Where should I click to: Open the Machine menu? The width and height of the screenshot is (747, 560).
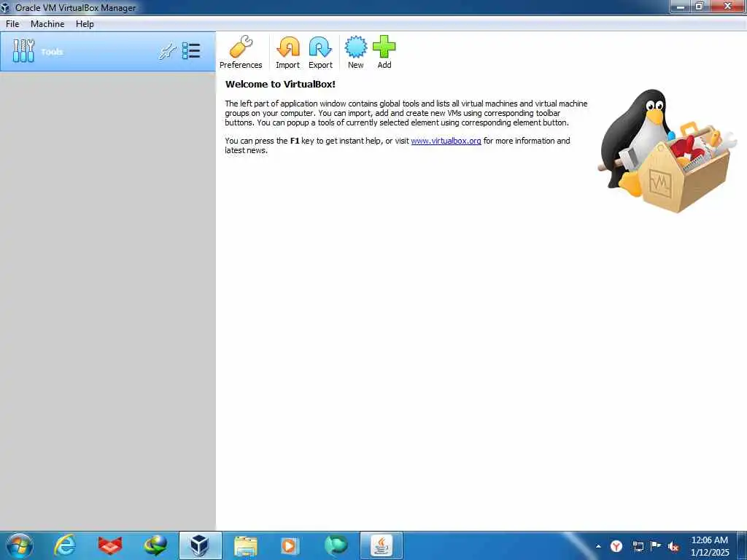(x=47, y=24)
